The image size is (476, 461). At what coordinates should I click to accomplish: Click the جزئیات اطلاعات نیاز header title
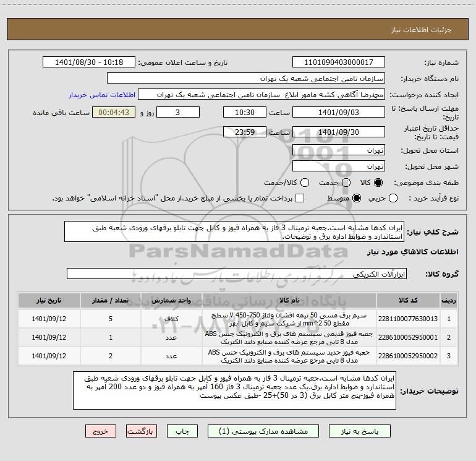(422, 30)
